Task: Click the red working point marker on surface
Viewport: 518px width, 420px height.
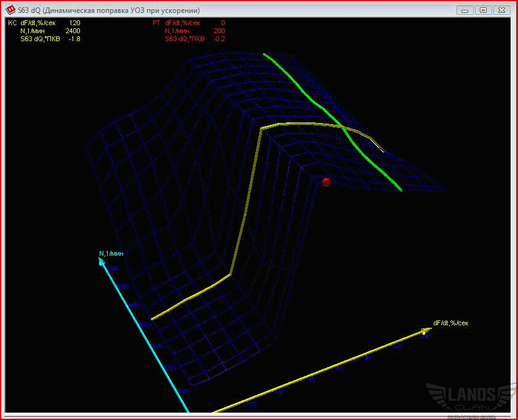Action: point(327,182)
